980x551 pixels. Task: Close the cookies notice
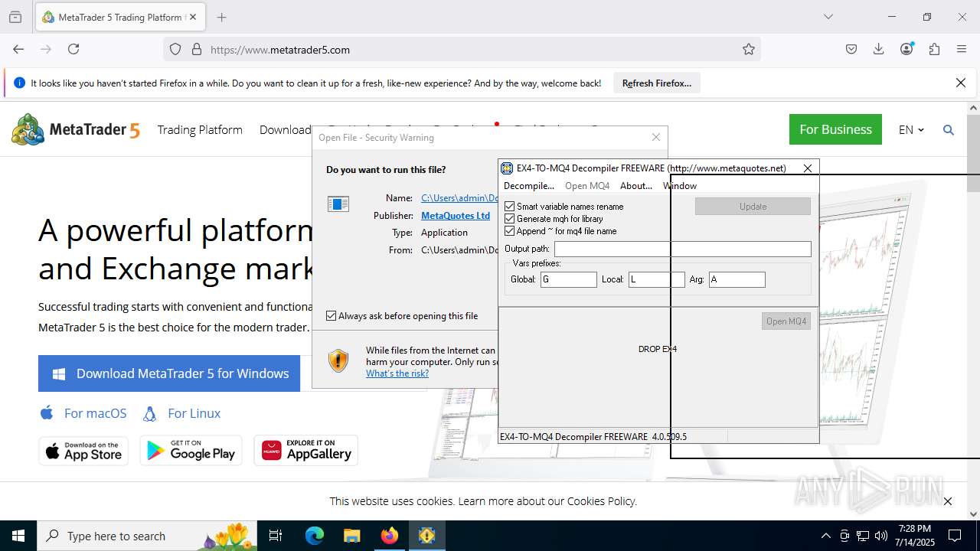tap(948, 501)
